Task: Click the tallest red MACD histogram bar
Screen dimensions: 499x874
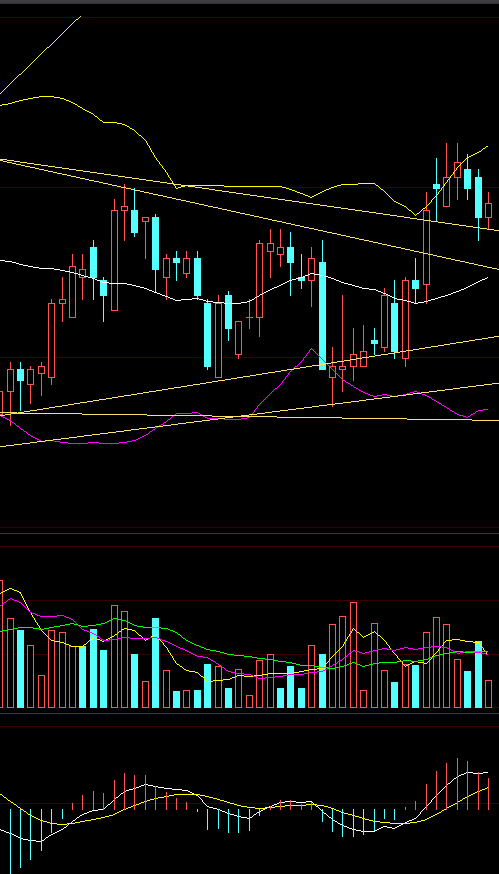Action: click(457, 783)
